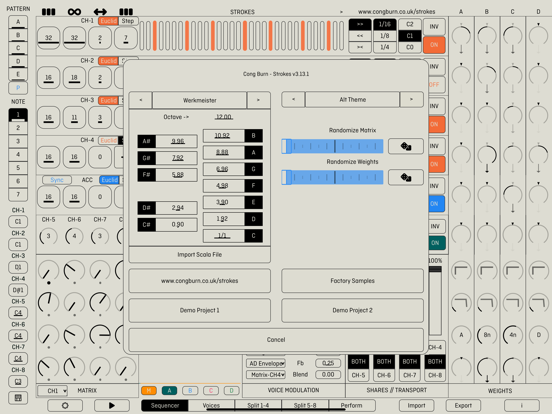Edit the A# tuning value 9.96
Viewport: 552px width, 414px height.
coord(177,141)
